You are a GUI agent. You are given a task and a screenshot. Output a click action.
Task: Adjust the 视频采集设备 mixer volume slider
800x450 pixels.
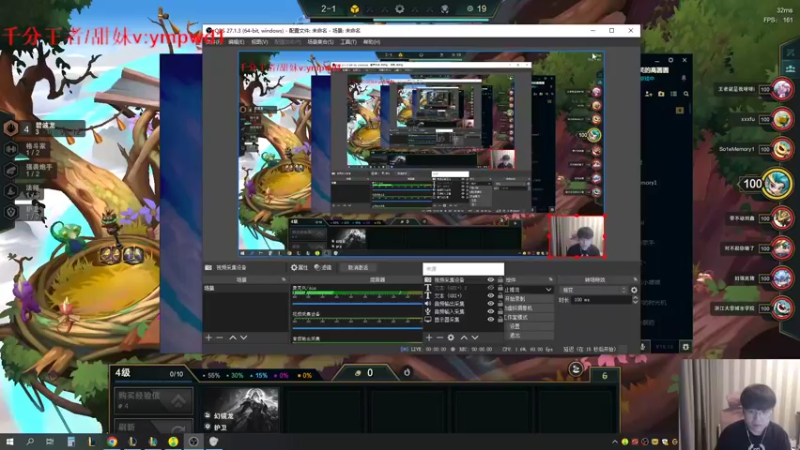pos(357,328)
